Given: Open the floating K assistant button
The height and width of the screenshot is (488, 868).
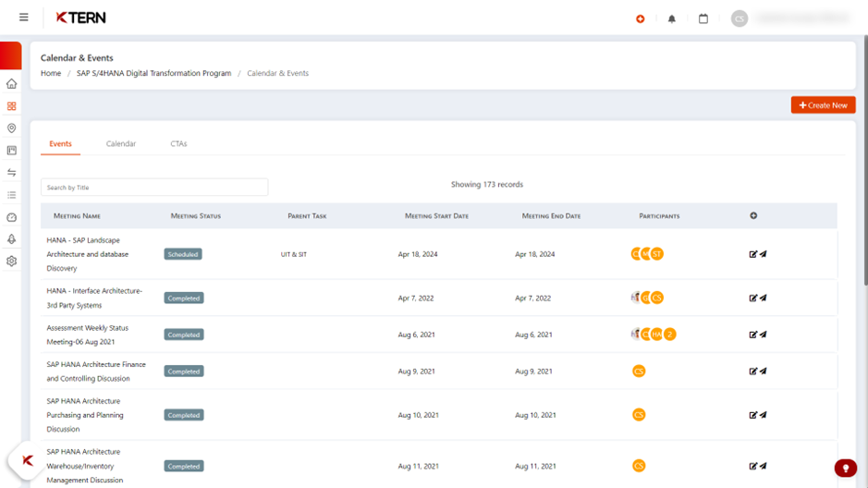Looking at the screenshot, I should [x=27, y=460].
